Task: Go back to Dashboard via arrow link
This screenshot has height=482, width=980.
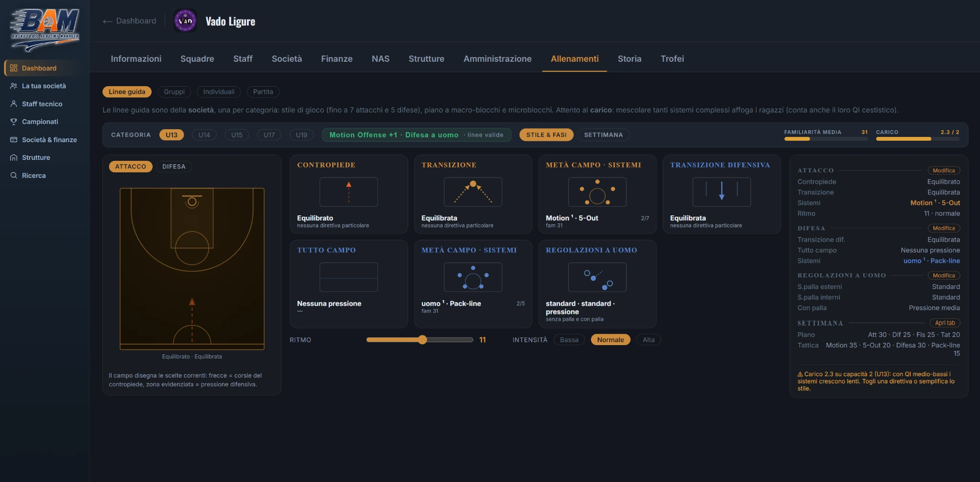Action: [129, 21]
